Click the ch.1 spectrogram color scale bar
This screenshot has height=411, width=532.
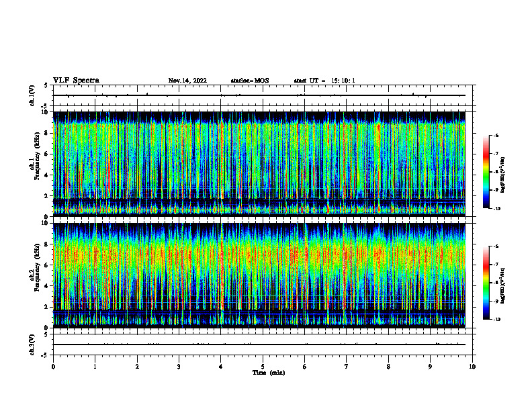pyautogui.click(x=486, y=172)
